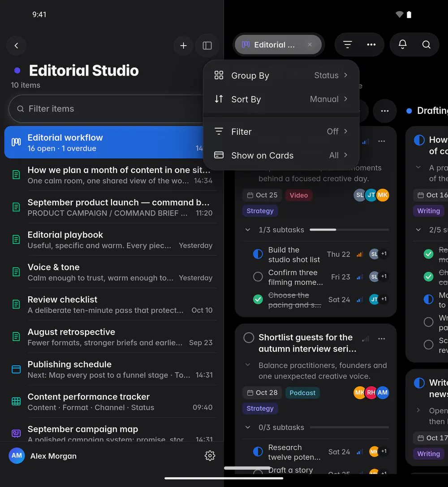The image size is (448, 487).
Task: Open the Voice & tone document
Action: point(114,272)
